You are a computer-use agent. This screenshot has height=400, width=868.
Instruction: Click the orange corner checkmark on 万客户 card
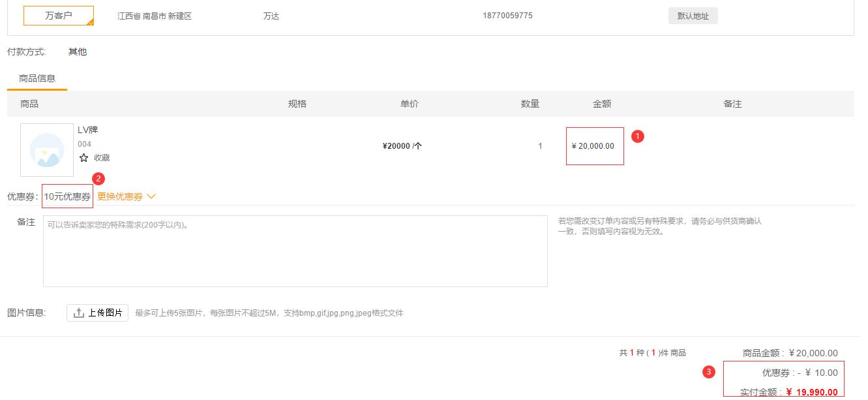[90, 22]
